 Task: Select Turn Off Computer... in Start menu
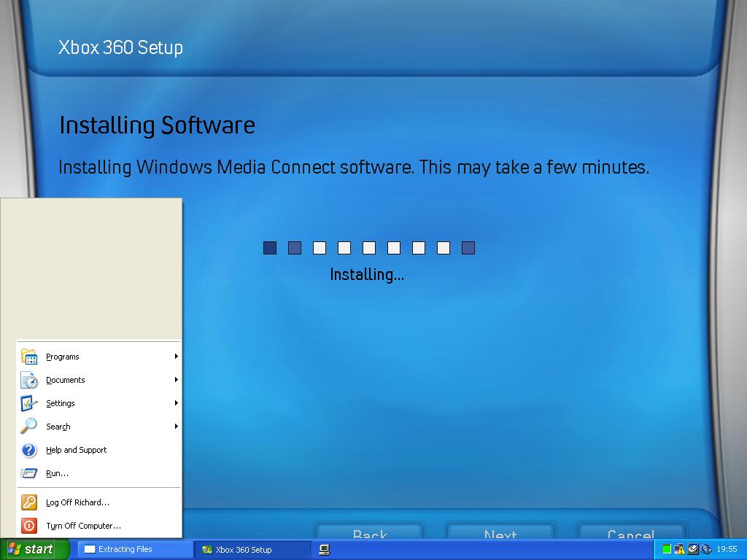coord(99,526)
